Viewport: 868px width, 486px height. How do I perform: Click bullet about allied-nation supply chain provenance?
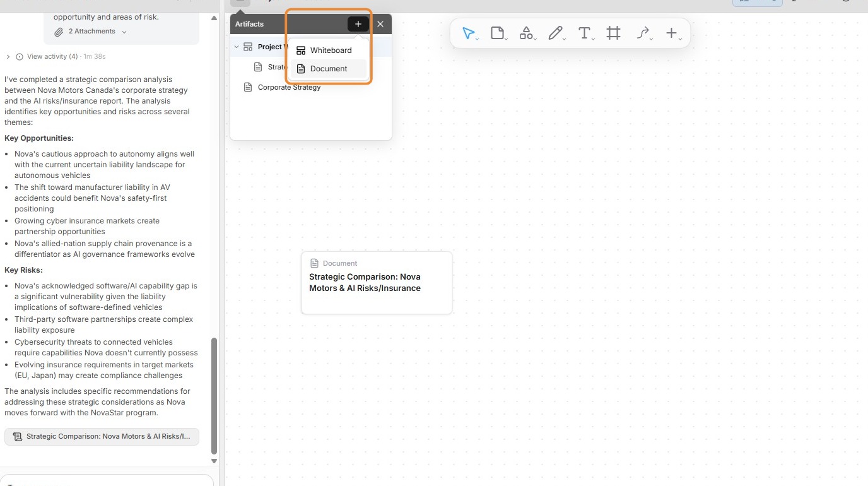point(105,249)
